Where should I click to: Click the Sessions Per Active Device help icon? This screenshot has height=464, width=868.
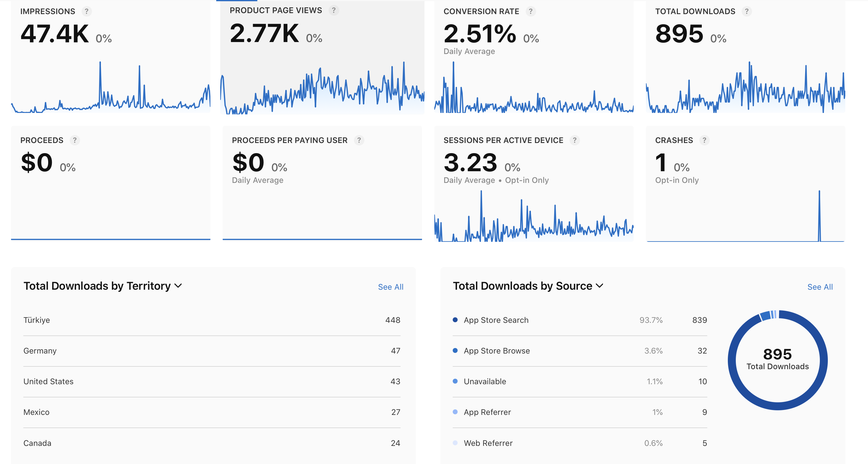tap(574, 140)
